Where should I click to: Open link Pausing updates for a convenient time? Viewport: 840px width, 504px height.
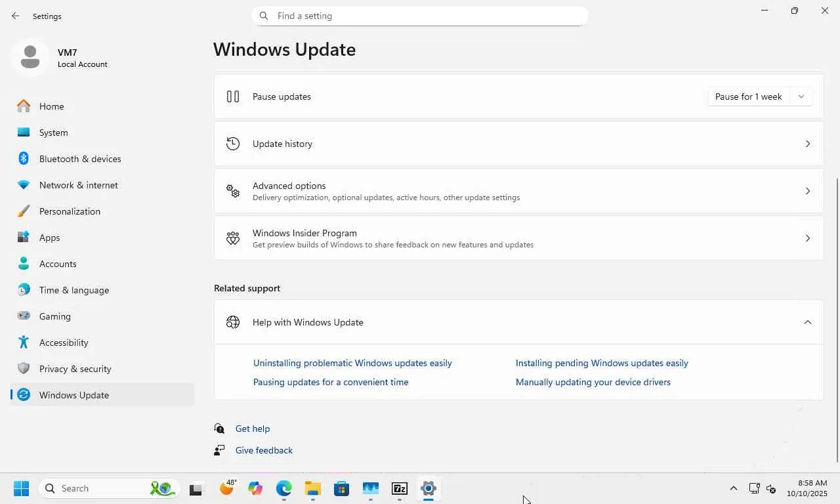pos(331,382)
